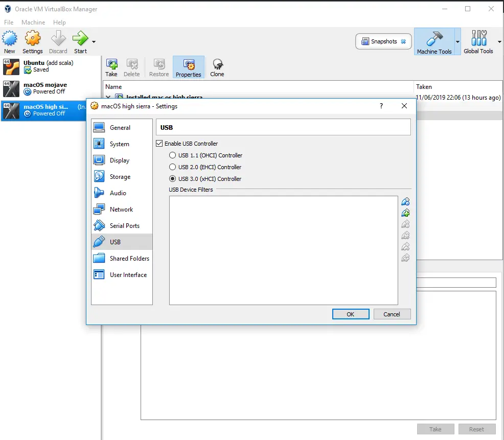The width and height of the screenshot is (504, 440).
Task: Open Settings from main toolbar
Action: click(33, 42)
